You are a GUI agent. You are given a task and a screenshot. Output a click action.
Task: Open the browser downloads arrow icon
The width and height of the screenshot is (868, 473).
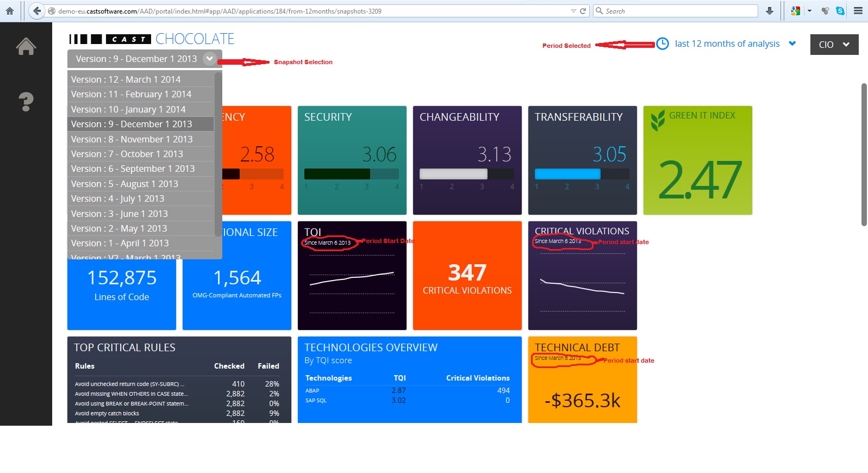pyautogui.click(x=770, y=11)
